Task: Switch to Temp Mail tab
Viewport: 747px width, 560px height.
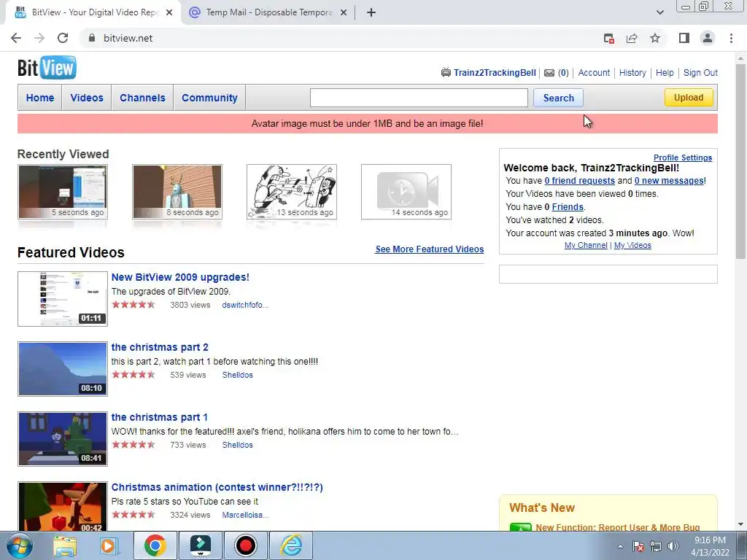Action: click(x=268, y=12)
